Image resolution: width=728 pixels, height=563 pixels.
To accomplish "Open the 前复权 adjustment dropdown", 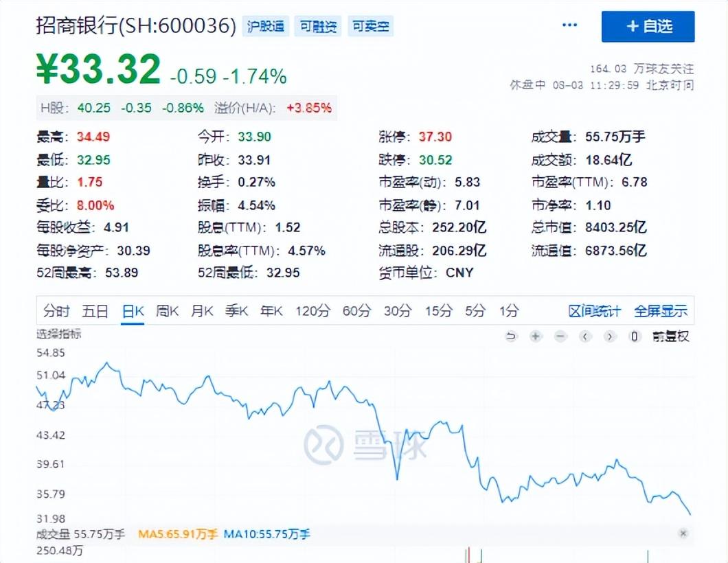I will [x=671, y=336].
